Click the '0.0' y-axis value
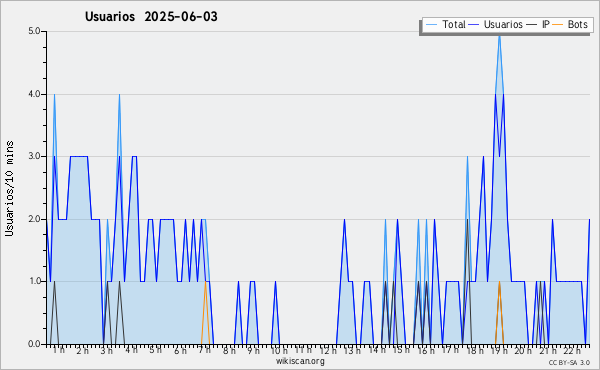The height and width of the screenshot is (370, 600). 34,344
